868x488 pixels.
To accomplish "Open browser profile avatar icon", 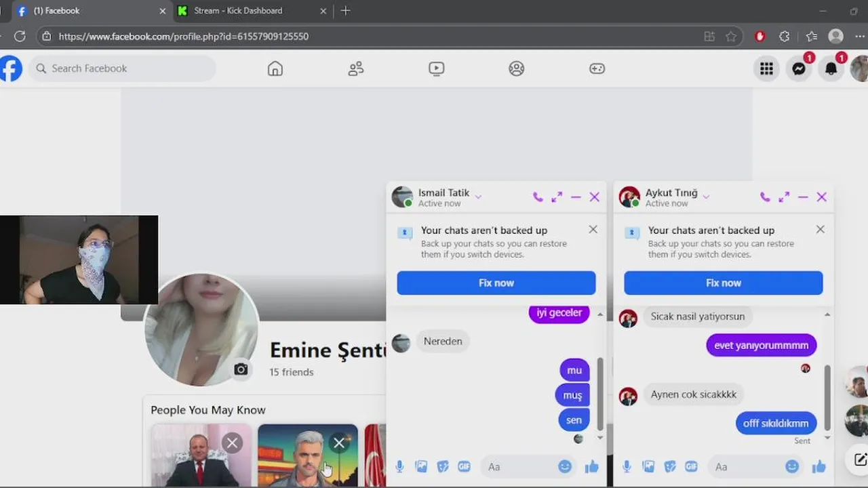I will [836, 37].
